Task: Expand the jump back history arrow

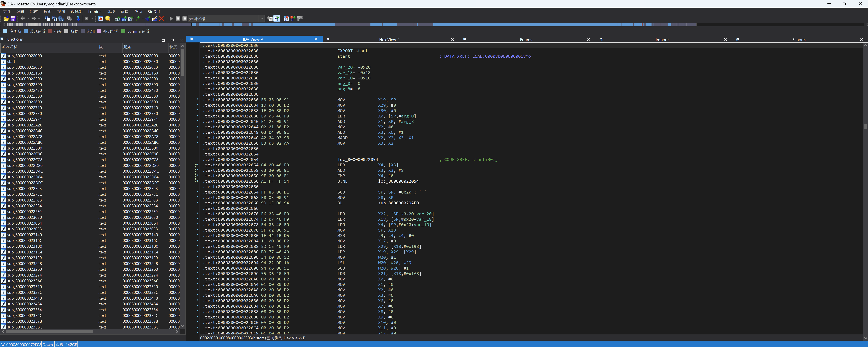Action: [x=28, y=19]
